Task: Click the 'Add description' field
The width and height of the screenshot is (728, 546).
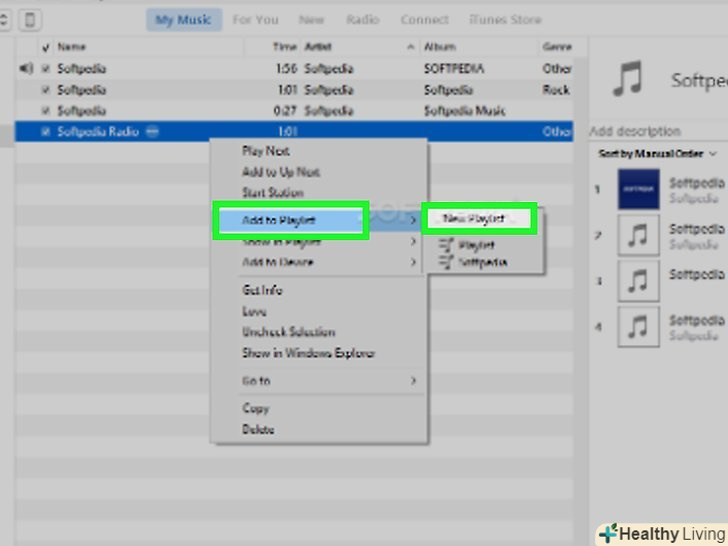Action: point(635,131)
